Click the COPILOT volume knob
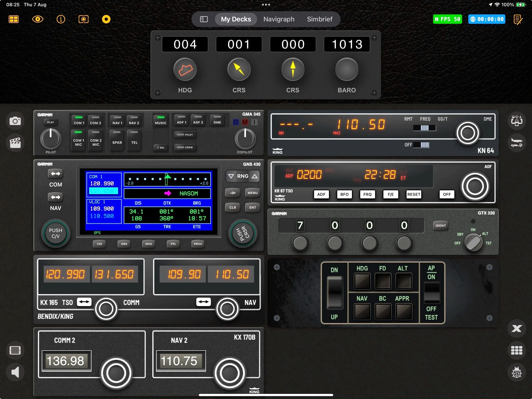Screen dimensions: 532x399 [245, 139]
